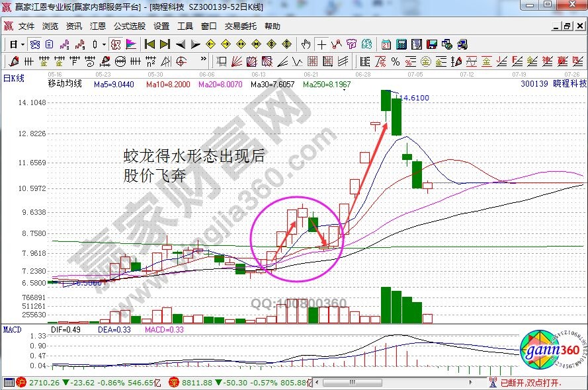Select the crosshair cursor tool
The image size is (588, 390).
[321, 44]
